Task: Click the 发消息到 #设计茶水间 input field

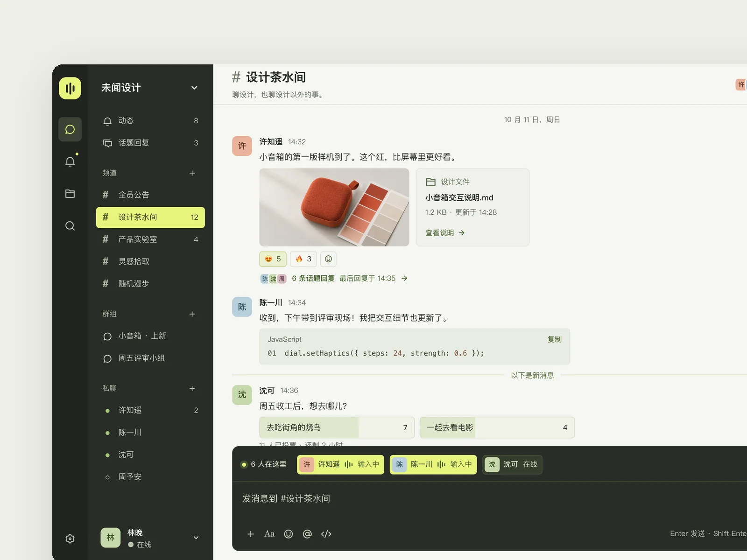Action: click(490, 499)
